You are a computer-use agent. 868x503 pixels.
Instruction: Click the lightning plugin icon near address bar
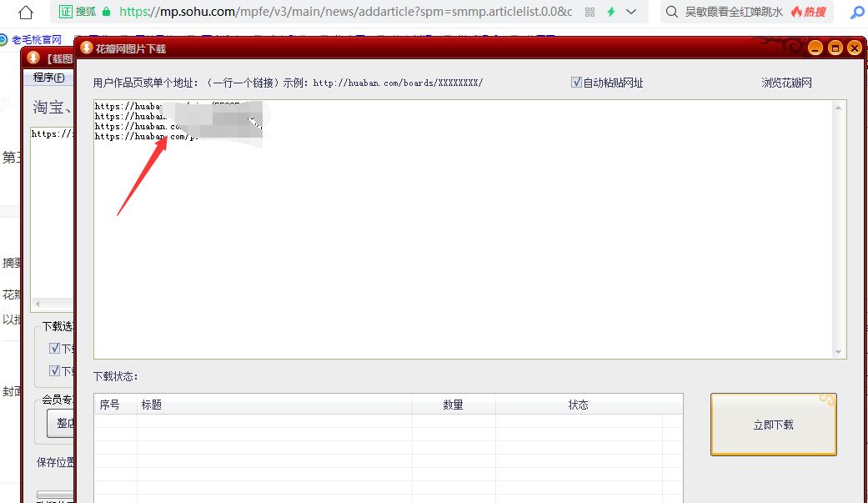click(x=611, y=13)
